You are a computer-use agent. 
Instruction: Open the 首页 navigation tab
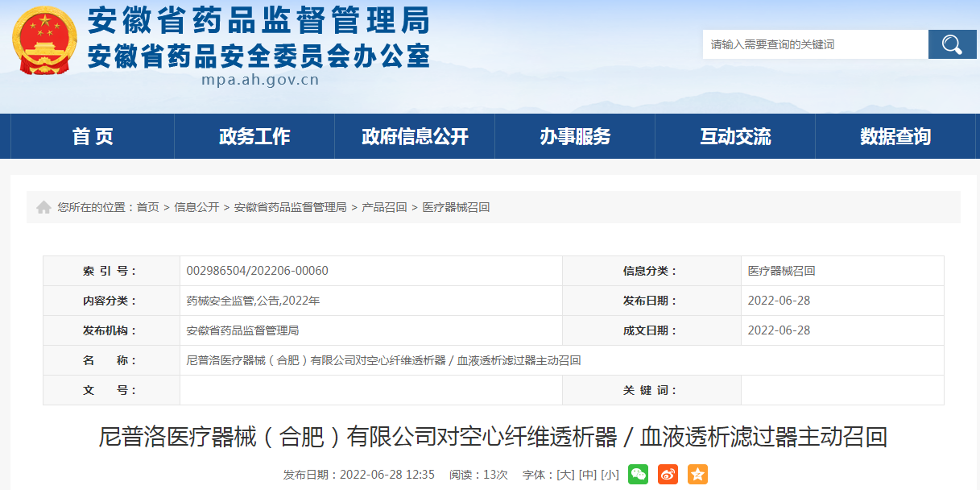tap(93, 136)
